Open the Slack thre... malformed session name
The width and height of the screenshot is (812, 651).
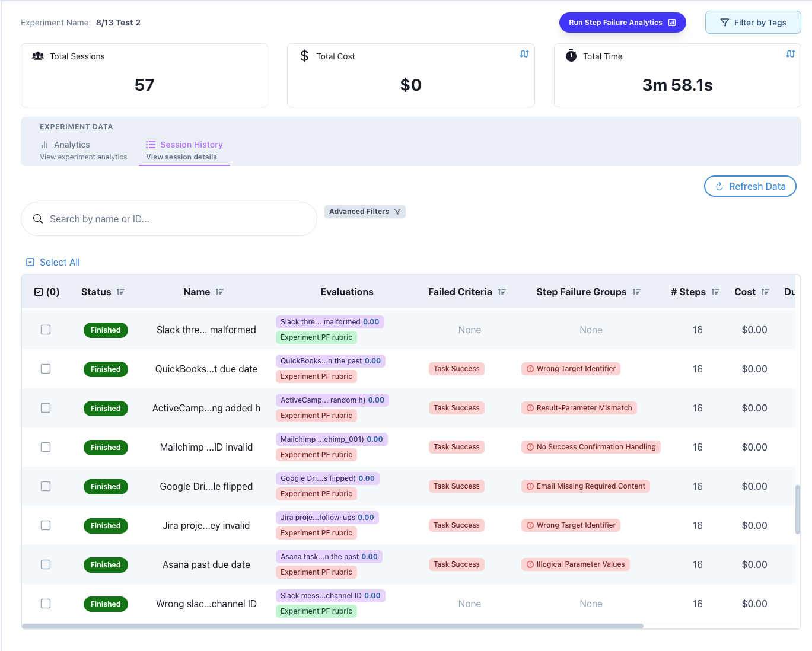coord(206,330)
